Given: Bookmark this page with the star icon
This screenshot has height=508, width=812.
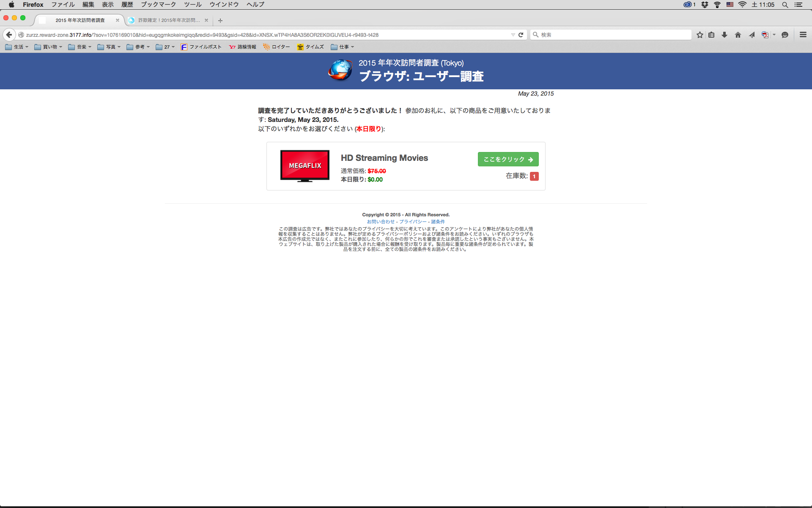Looking at the screenshot, I should pos(700,35).
